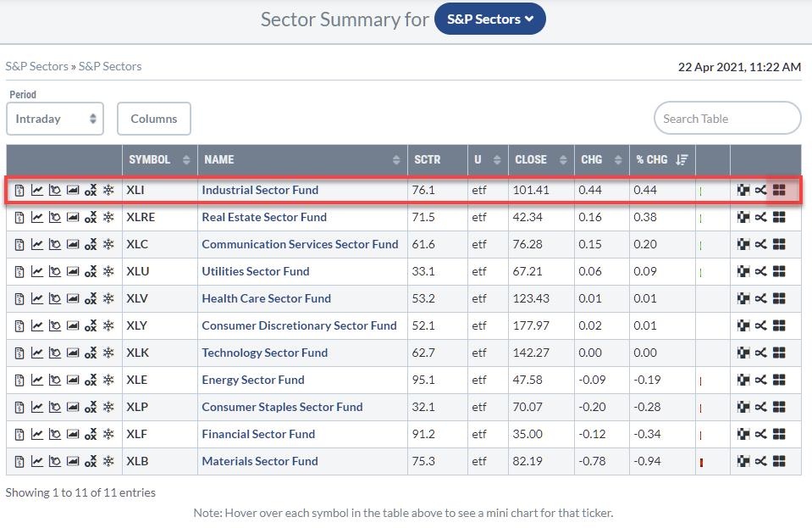
Task: Click the seasonality snowflake icon for XLU
Action: (x=108, y=272)
